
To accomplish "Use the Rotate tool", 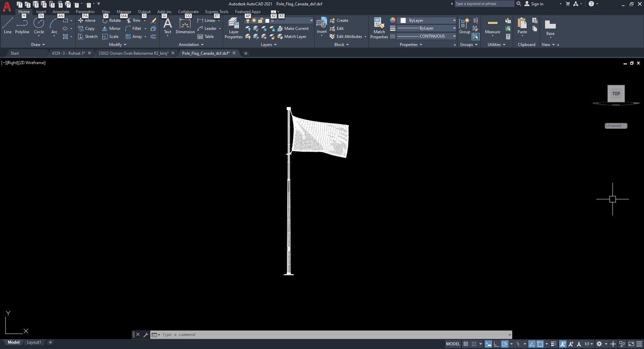I will click(112, 20).
